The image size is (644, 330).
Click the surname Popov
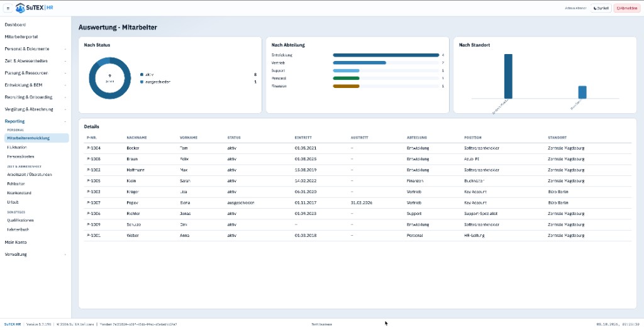pyautogui.click(x=132, y=203)
